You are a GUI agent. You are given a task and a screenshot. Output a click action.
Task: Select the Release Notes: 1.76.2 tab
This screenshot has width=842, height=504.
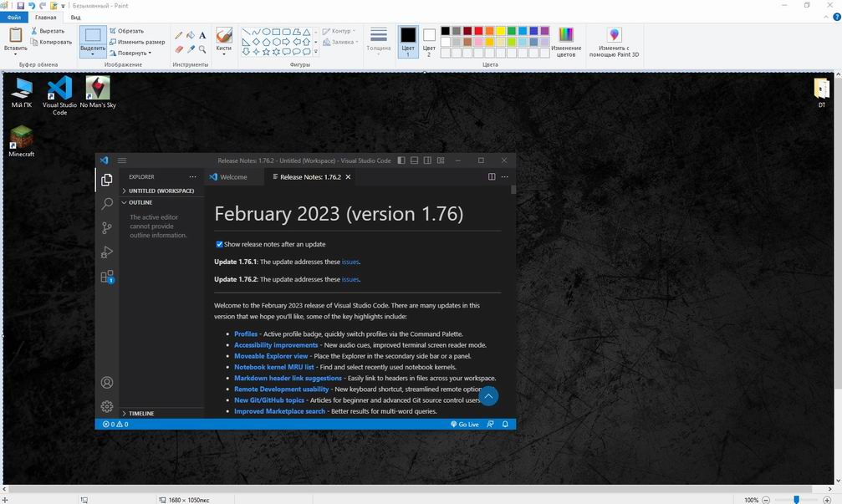coord(310,177)
